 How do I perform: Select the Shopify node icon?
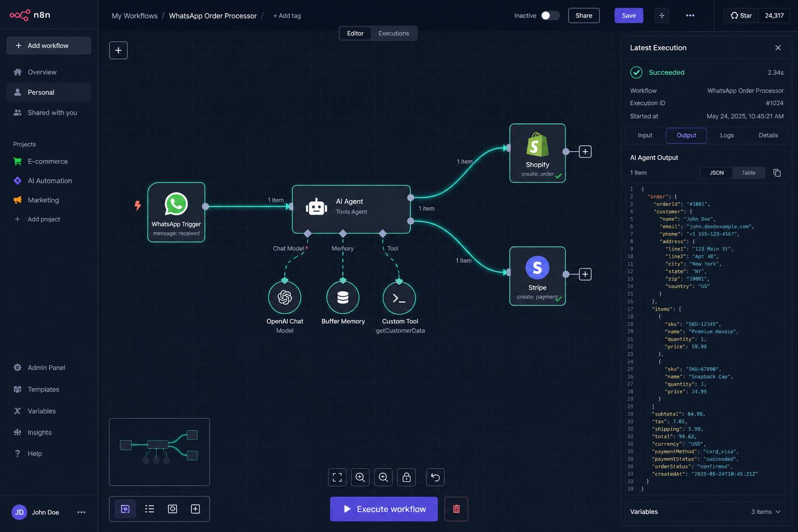click(537, 145)
